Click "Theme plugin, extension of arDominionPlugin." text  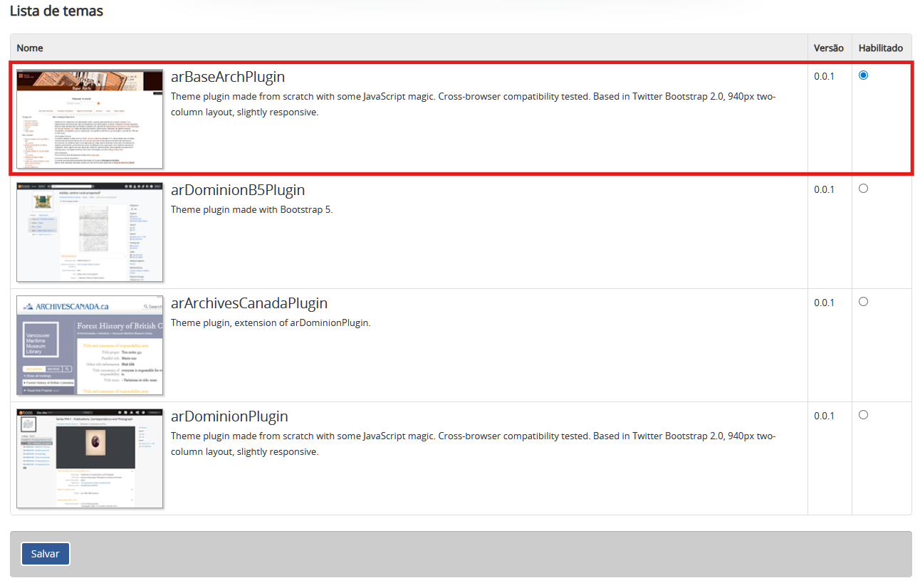(271, 323)
